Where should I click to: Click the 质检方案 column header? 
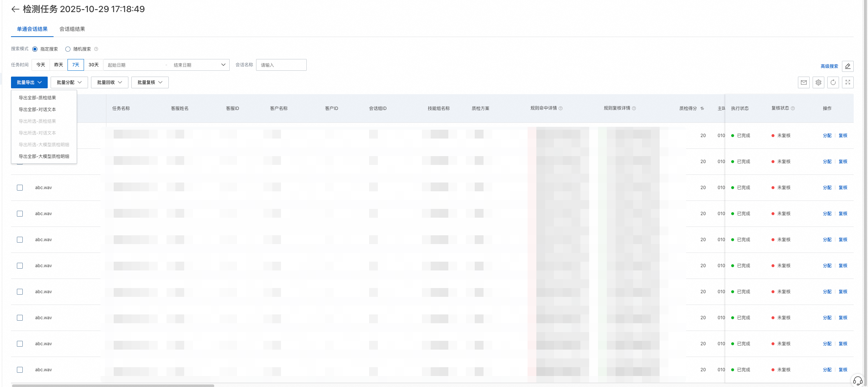[x=481, y=108]
